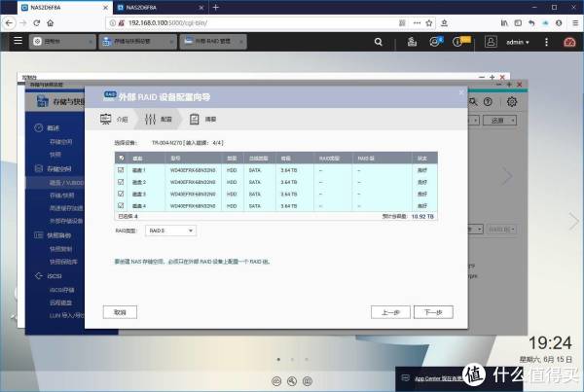This screenshot has width=584, height=392.
Task: Click the 取消 button
Action: [x=121, y=312]
